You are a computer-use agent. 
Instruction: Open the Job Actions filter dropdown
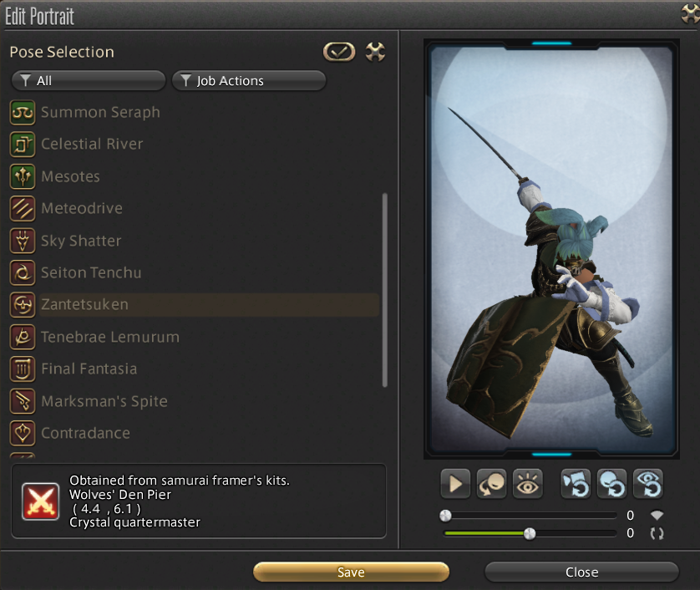tap(249, 81)
